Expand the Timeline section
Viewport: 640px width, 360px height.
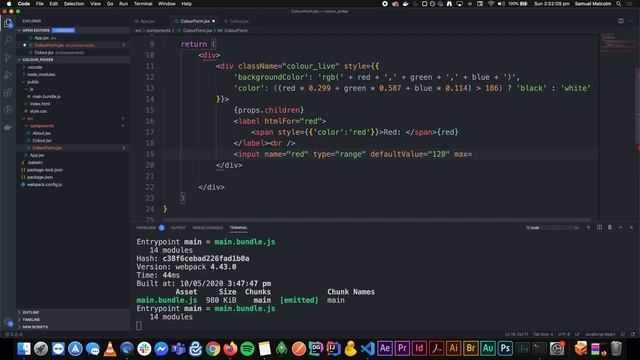click(31, 320)
